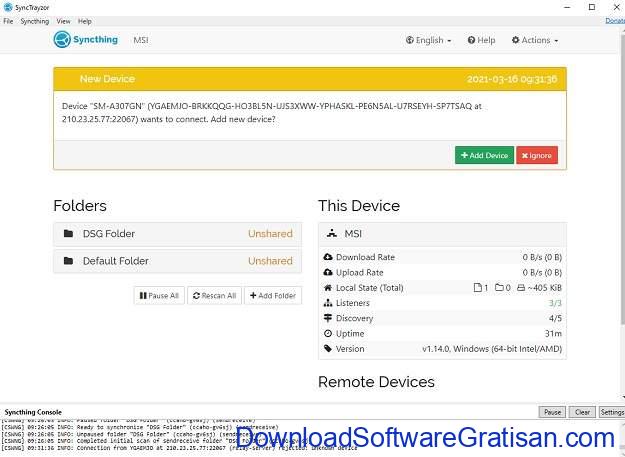This screenshot has width=625, height=457.
Task: Click the folder count icon in Local State
Action: [499, 287]
